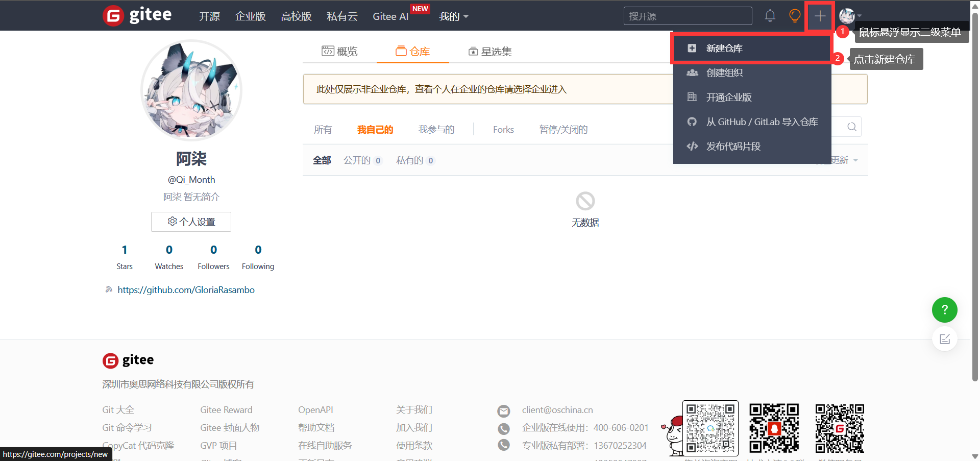The height and width of the screenshot is (461, 980).
Task: Open the 星选集 tab
Action: 490,51
